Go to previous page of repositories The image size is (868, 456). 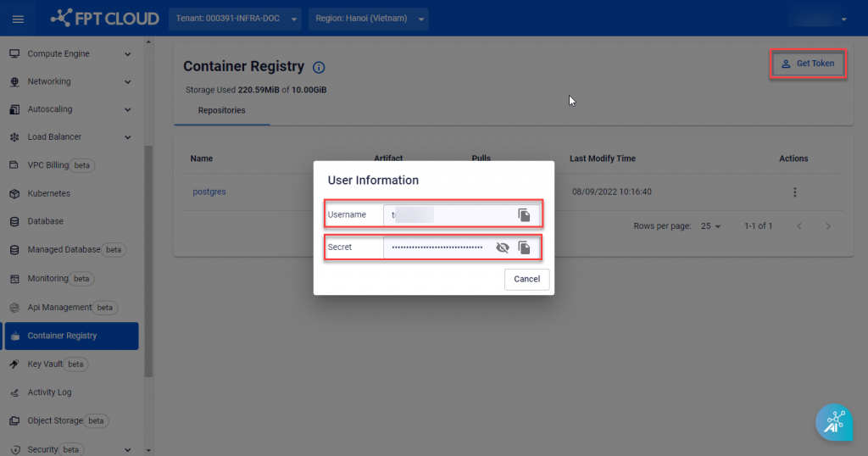[x=798, y=226]
